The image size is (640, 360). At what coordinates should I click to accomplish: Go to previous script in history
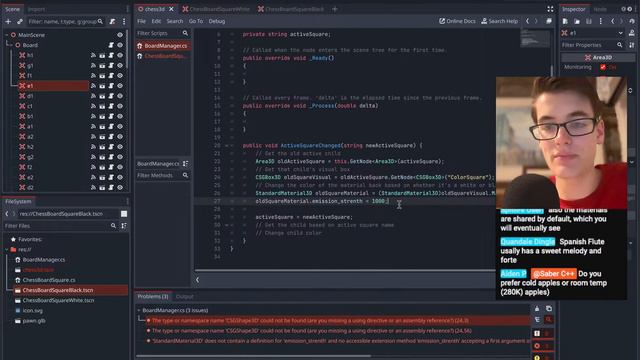point(527,21)
